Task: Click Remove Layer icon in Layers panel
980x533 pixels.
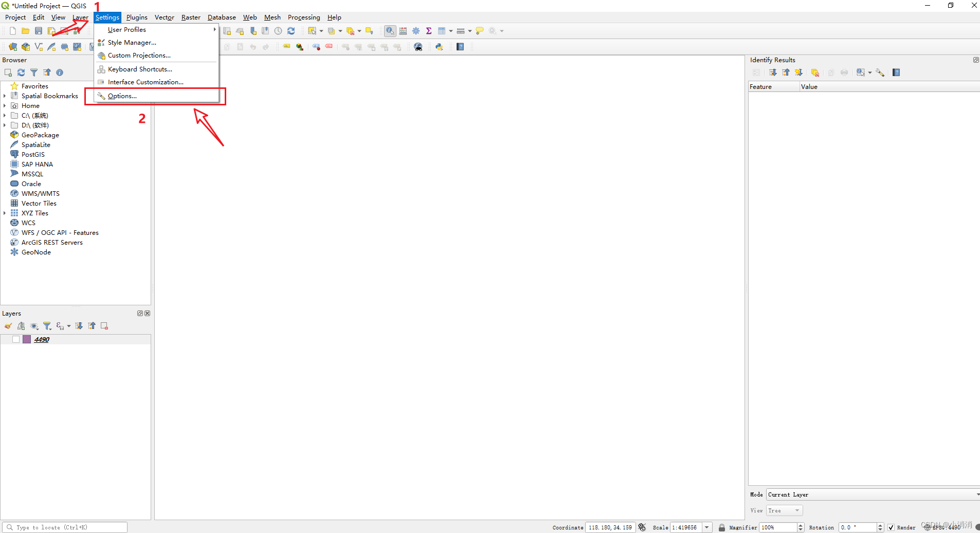Action: [104, 326]
